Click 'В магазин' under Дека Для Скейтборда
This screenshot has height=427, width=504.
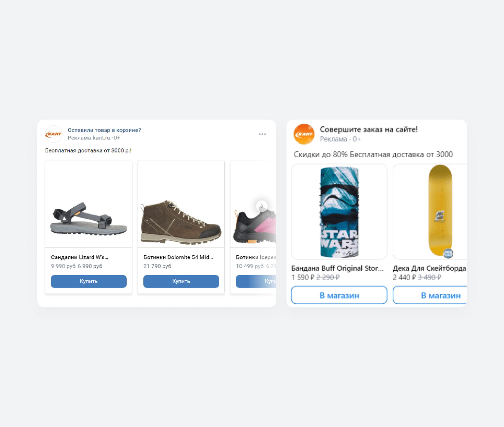click(430, 295)
